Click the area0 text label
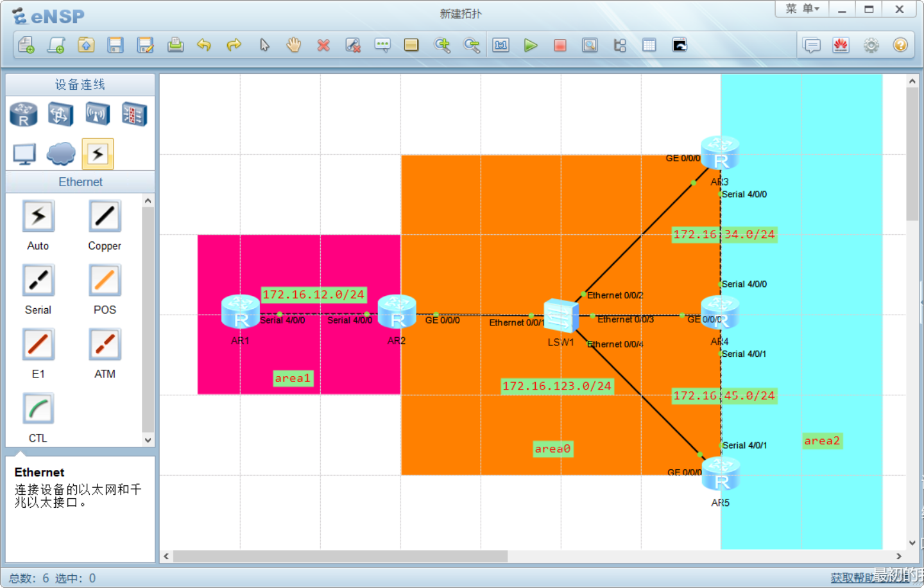Screen dimensions: 924x588 click(553, 449)
